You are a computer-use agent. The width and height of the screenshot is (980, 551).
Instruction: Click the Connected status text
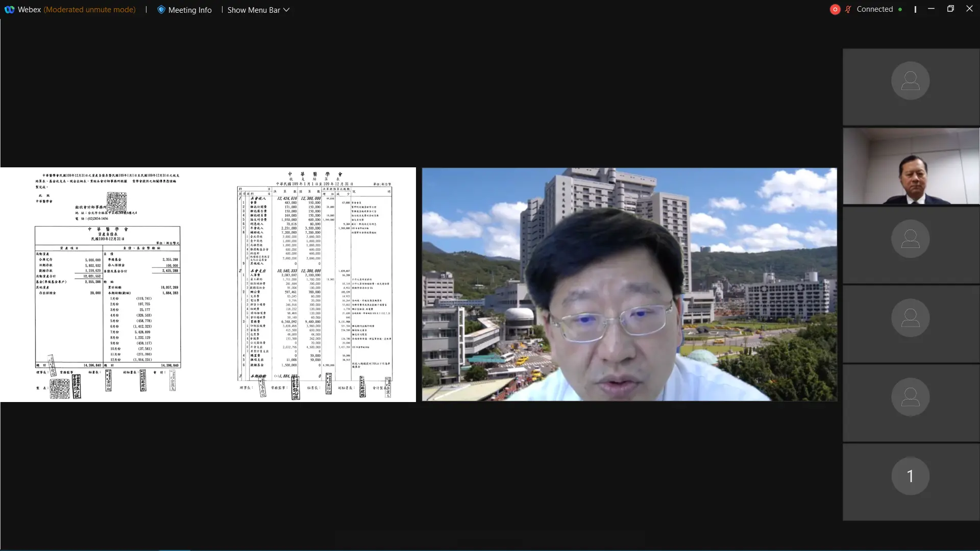(x=874, y=9)
